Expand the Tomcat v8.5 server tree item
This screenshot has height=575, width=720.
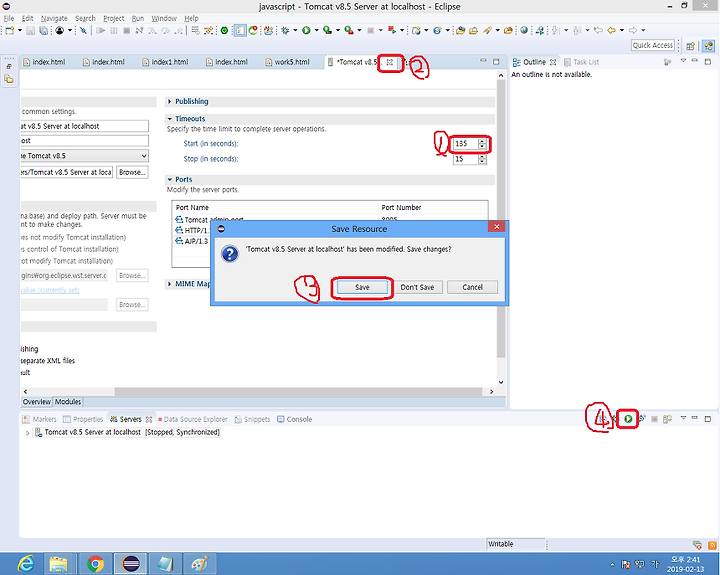[27, 433]
